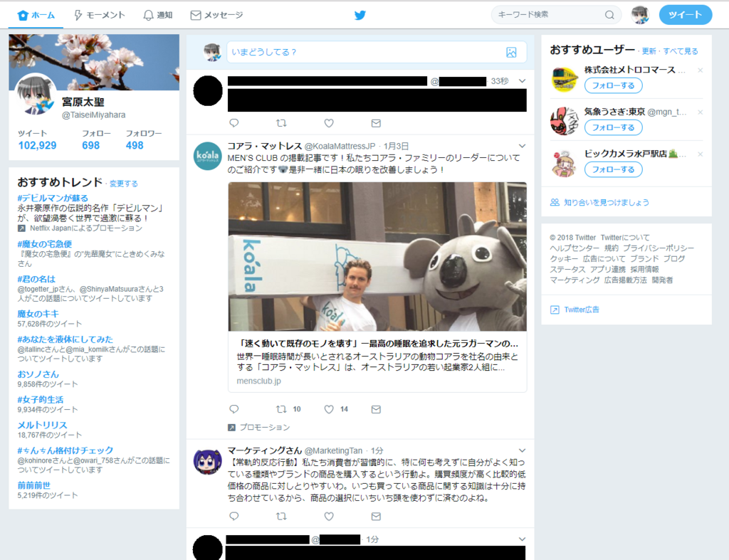Expand options for bottom redacted tweet
This screenshot has height=560, width=729.
(522, 539)
